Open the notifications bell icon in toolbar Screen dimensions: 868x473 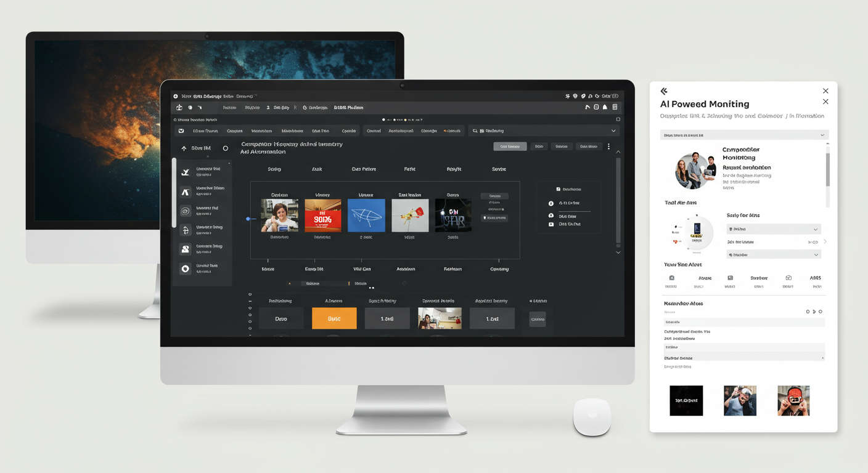(604, 107)
